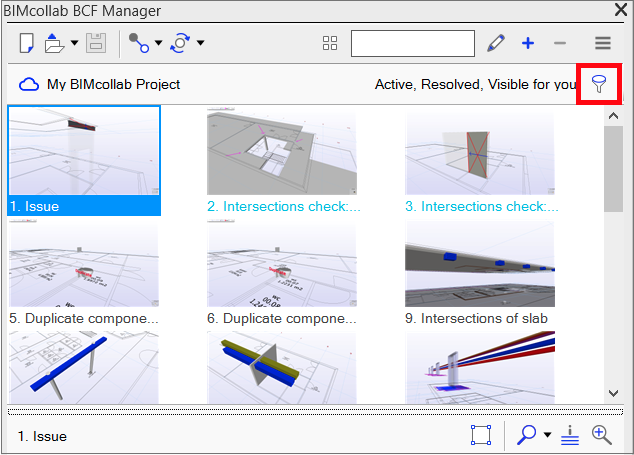The height and width of the screenshot is (455, 634).
Task: Switch to grid thumbnail view
Action: tap(330, 43)
